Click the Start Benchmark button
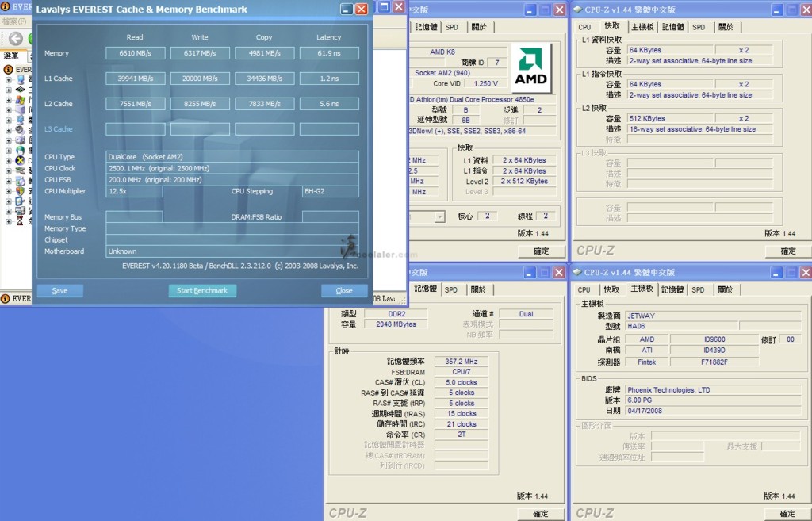Viewport: 812px width, 521px height. (x=202, y=290)
